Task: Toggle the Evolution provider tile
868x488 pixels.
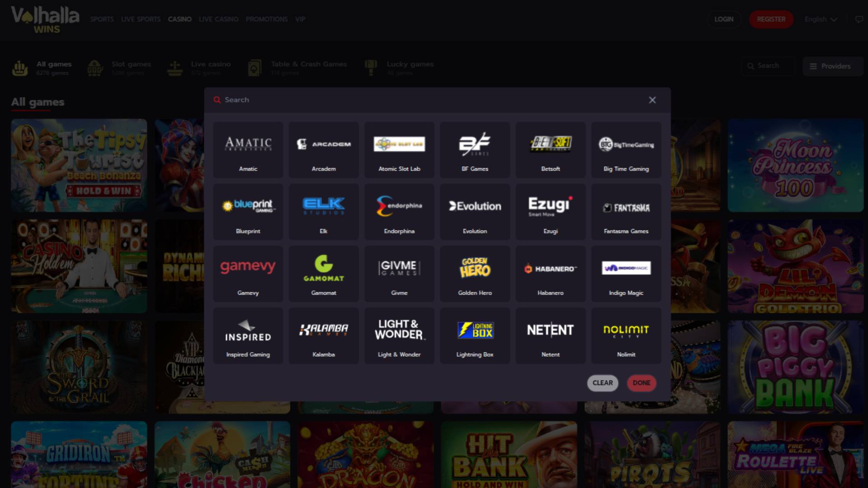Action: (475, 211)
